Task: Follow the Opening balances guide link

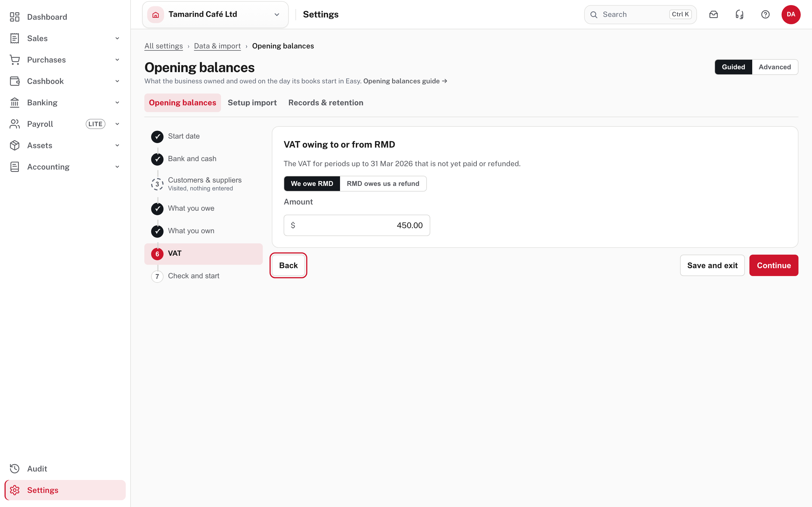Action: pyautogui.click(x=405, y=81)
